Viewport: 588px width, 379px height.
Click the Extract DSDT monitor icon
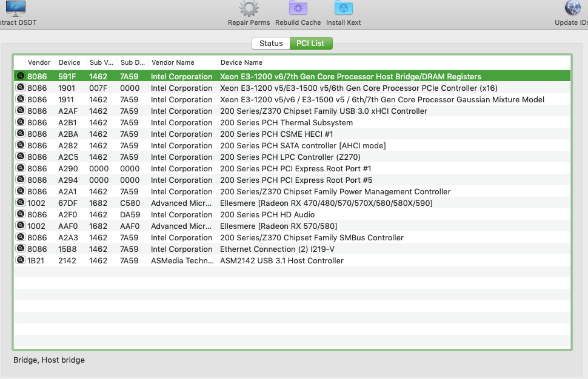pyautogui.click(x=16, y=8)
